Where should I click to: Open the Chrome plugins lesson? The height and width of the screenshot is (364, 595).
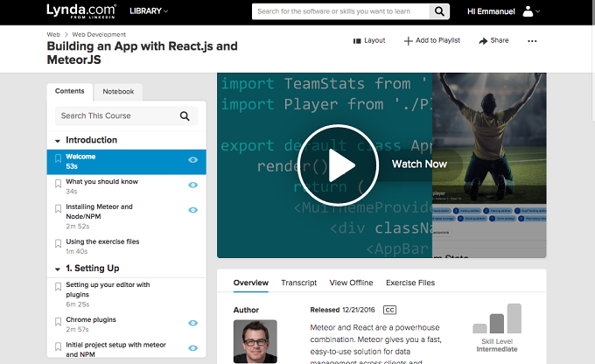[x=126, y=325]
